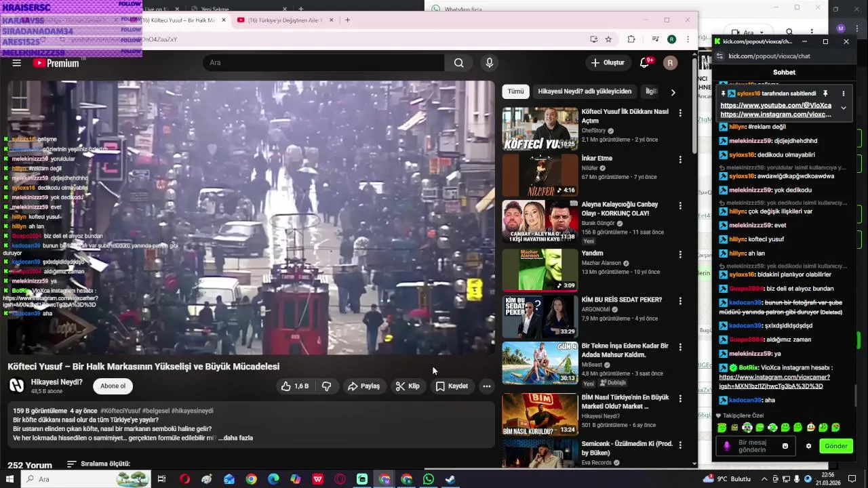
Task: Open more actions menu under video
Action: click(486, 386)
